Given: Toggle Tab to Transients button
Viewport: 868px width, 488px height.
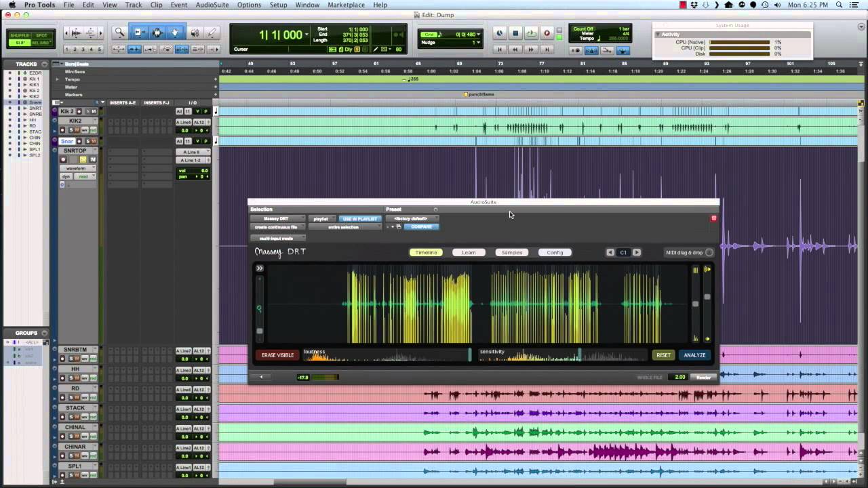Looking at the screenshot, I should (134, 49).
